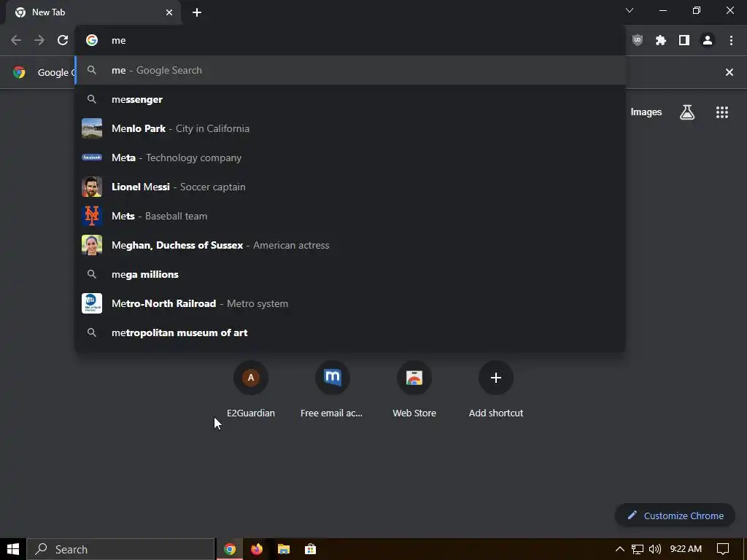Open the Images link
The width and height of the screenshot is (747, 560).
[646, 112]
